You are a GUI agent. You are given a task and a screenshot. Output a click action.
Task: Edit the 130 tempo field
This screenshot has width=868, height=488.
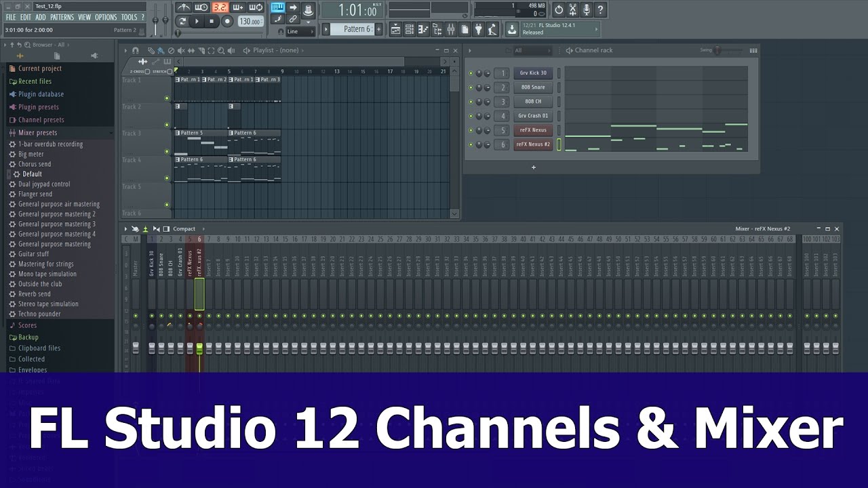pos(250,22)
